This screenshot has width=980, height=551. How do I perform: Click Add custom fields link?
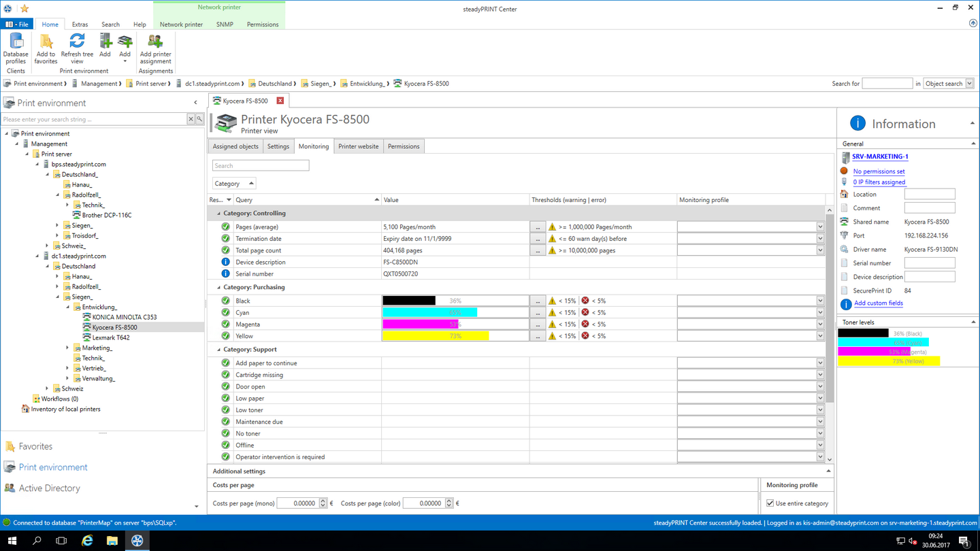879,303
